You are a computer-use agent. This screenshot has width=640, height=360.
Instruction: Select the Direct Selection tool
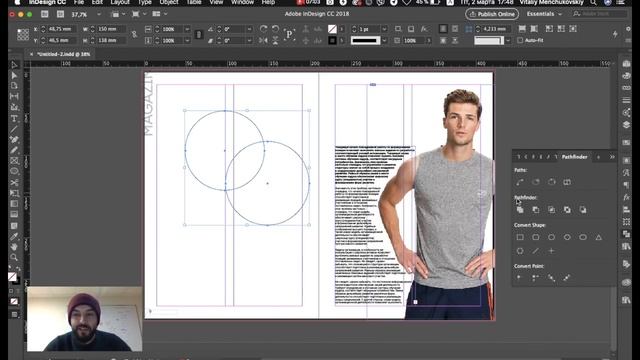point(14,76)
